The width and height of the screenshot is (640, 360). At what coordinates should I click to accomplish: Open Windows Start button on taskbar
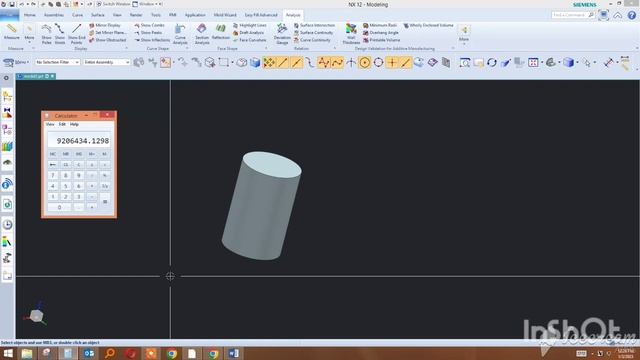[7, 353]
